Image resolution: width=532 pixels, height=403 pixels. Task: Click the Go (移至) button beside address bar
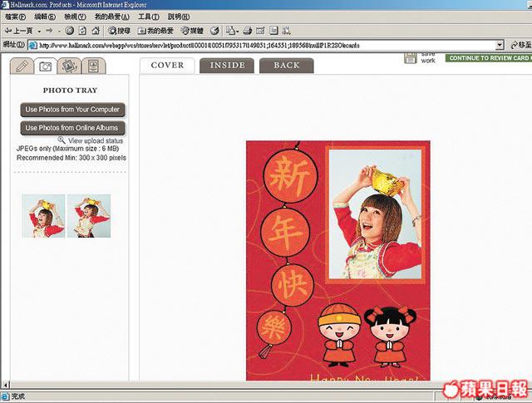(x=521, y=45)
